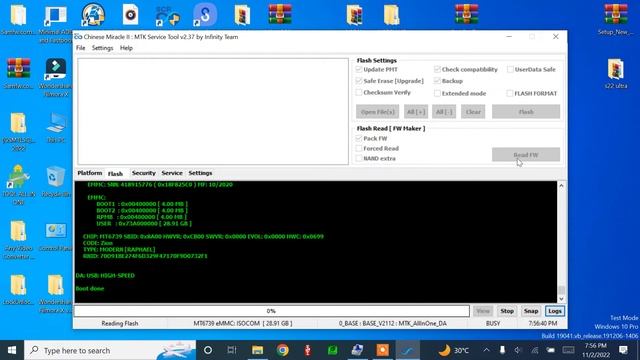Toggle Check compatibility checkbox
Viewport: 640px width, 360px height.
coord(437,69)
